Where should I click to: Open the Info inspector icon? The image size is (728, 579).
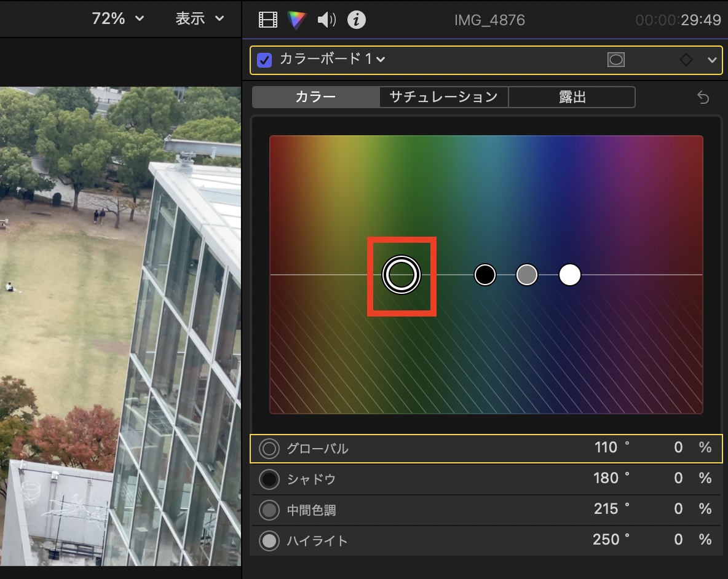357,20
